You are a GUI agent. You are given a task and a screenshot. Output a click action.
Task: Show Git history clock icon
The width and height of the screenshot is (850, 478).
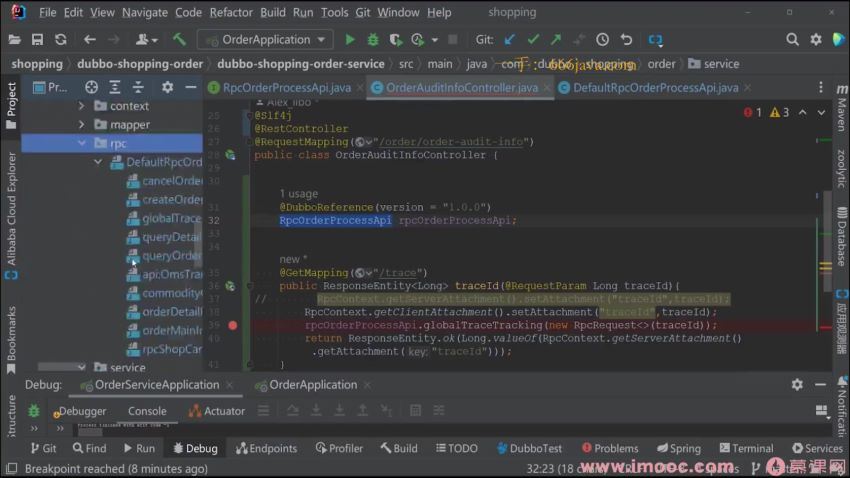602,40
